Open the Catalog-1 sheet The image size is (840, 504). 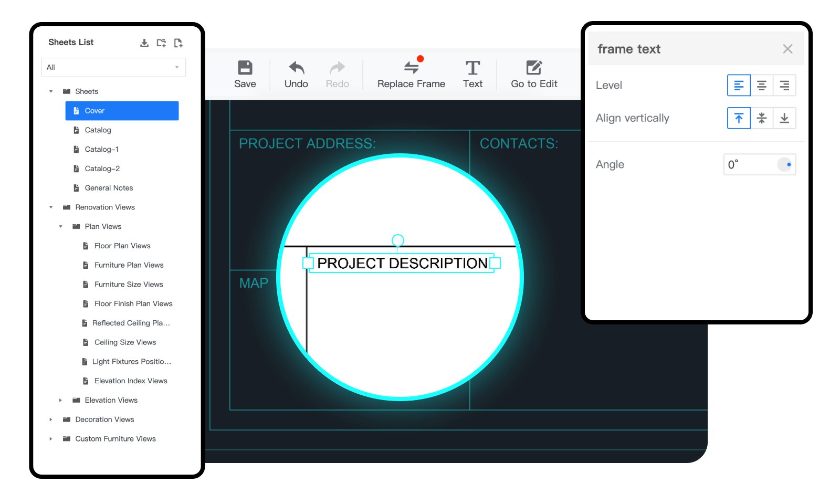click(101, 150)
